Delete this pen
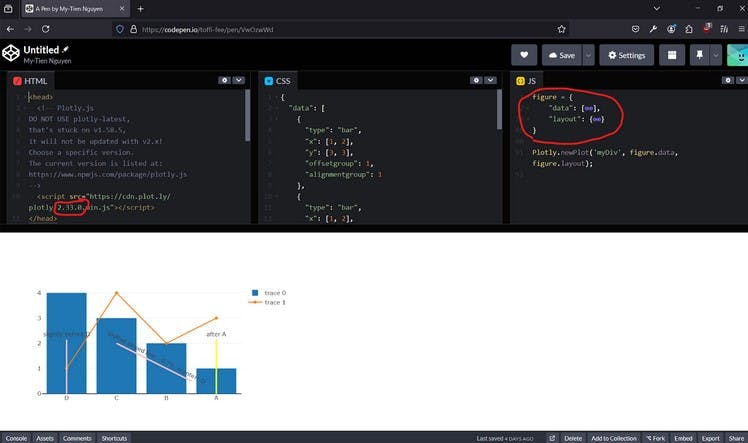The width and height of the screenshot is (748, 443). pyautogui.click(x=573, y=438)
